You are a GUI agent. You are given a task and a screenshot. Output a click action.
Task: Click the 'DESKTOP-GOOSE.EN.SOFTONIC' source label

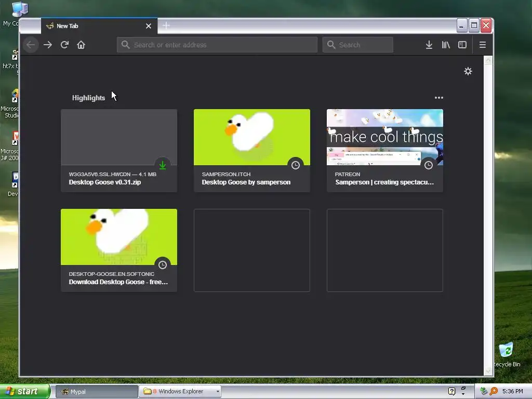(x=112, y=274)
